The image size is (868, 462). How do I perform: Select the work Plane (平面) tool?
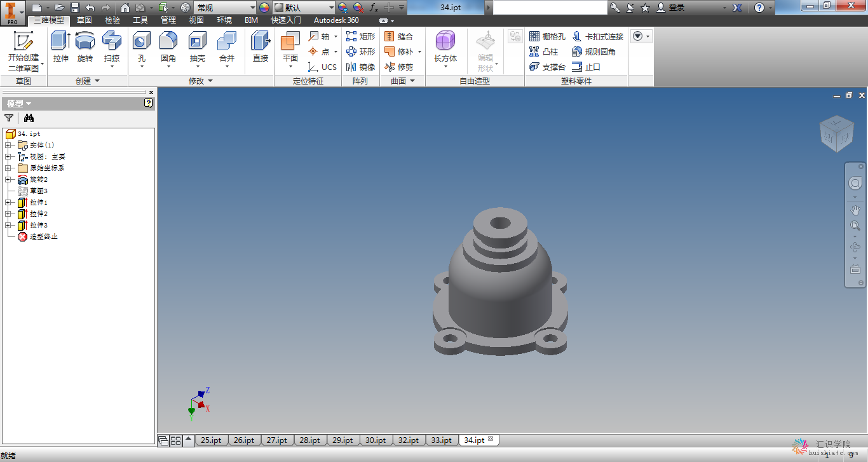(x=290, y=50)
